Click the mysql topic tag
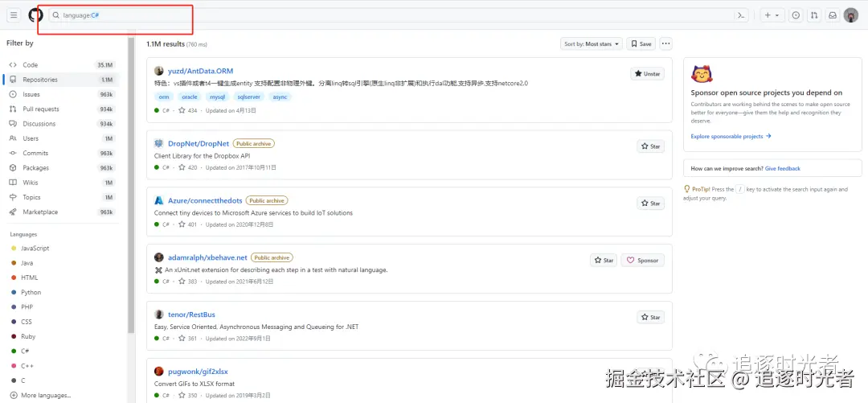The width and height of the screenshot is (868, 403). point(217,97)
